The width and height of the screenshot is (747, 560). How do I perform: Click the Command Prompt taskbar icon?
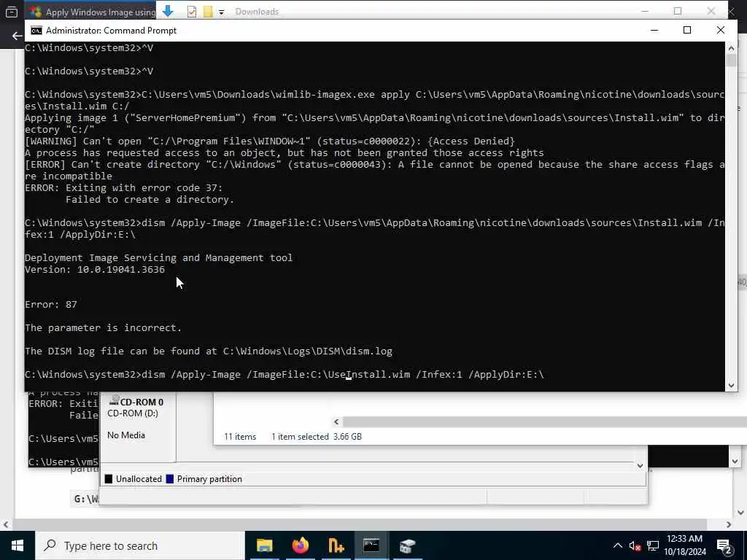(371, 545)
